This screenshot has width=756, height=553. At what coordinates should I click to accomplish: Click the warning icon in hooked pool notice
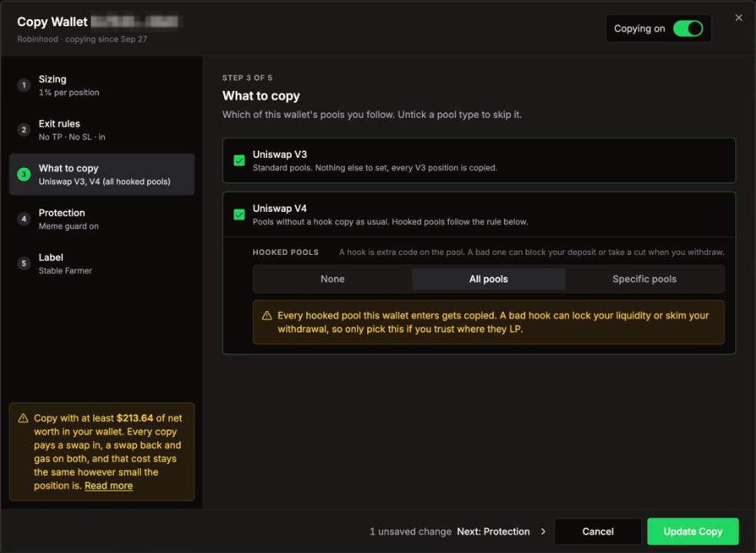tap(266, 316)
